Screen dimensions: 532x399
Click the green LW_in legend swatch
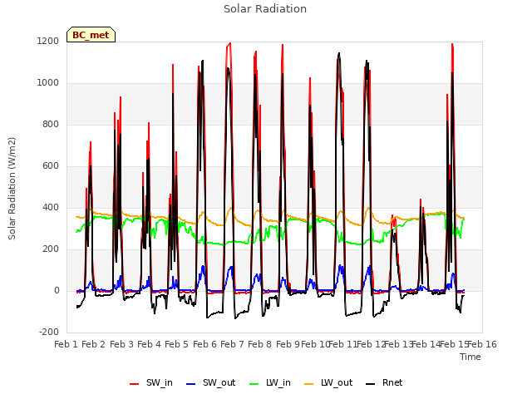(x=254, y=384)
